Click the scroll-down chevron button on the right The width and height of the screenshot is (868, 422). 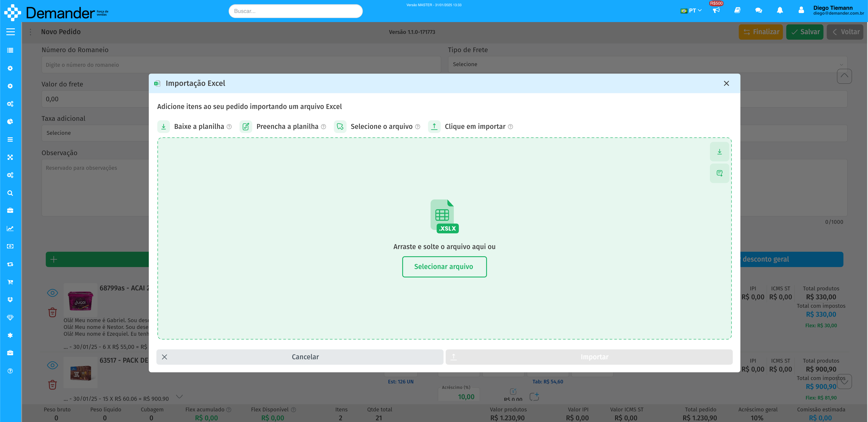(x=844, y=382)
